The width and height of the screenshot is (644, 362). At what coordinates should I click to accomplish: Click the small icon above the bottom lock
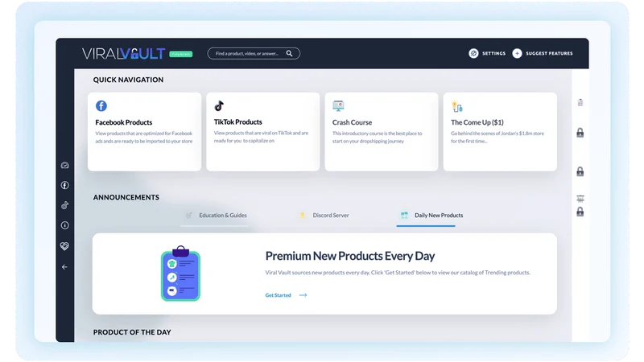[580, 199]
